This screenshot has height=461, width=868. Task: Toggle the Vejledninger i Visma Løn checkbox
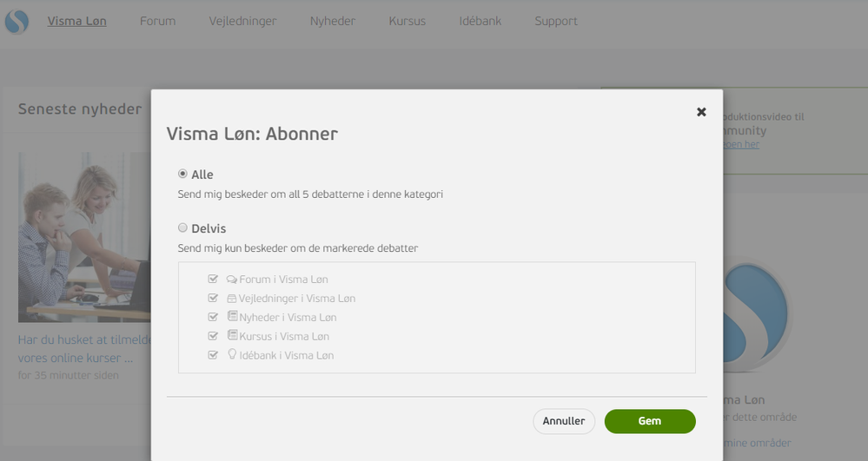point(213,298)
